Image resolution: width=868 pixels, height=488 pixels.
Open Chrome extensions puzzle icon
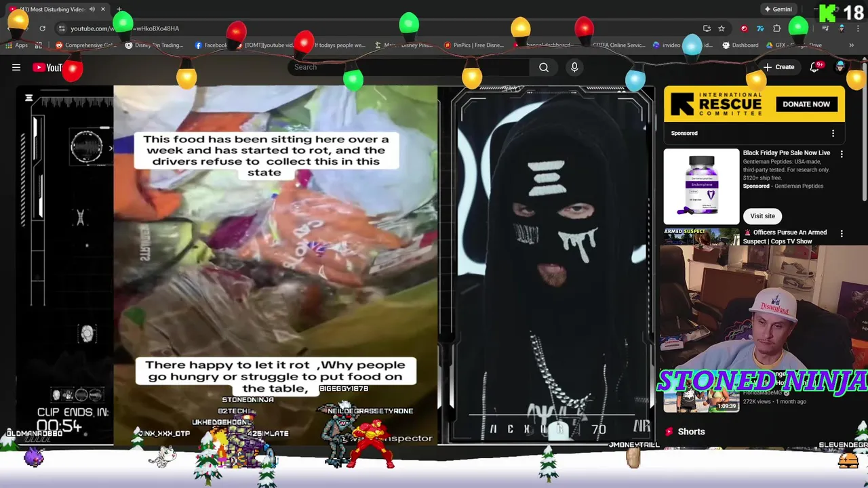(777, 28)
